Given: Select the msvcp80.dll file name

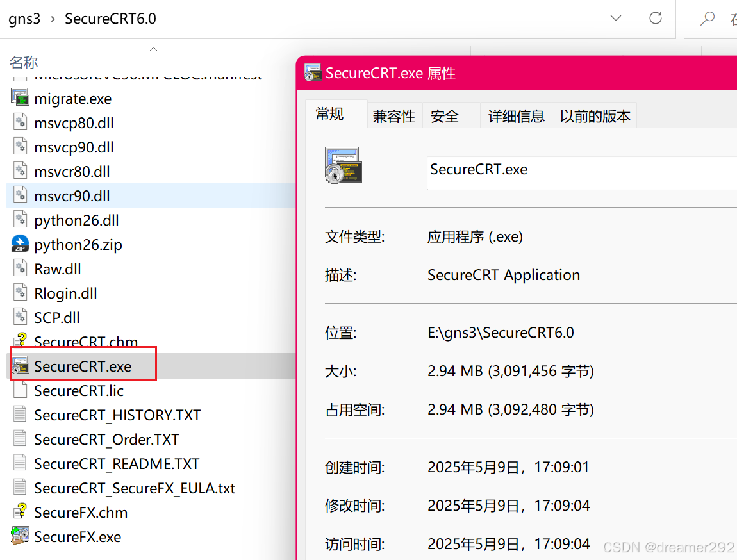Looking at the screenshot, I should (74, 123).
